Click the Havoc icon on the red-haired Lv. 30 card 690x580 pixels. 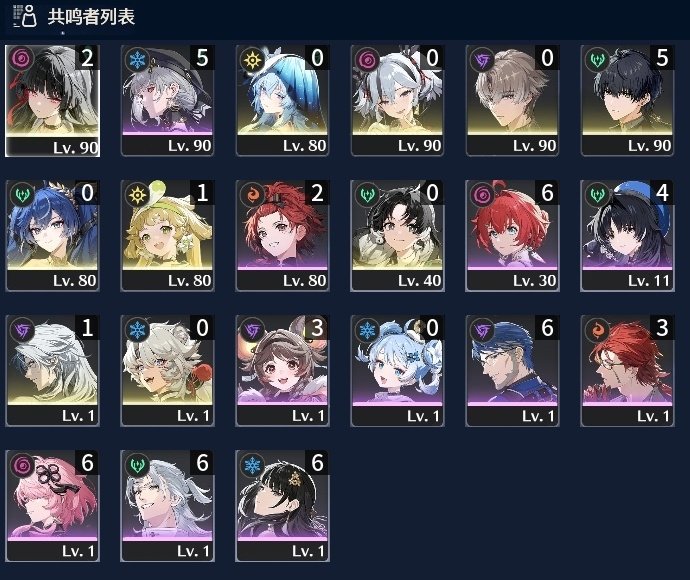coord(482,195)
